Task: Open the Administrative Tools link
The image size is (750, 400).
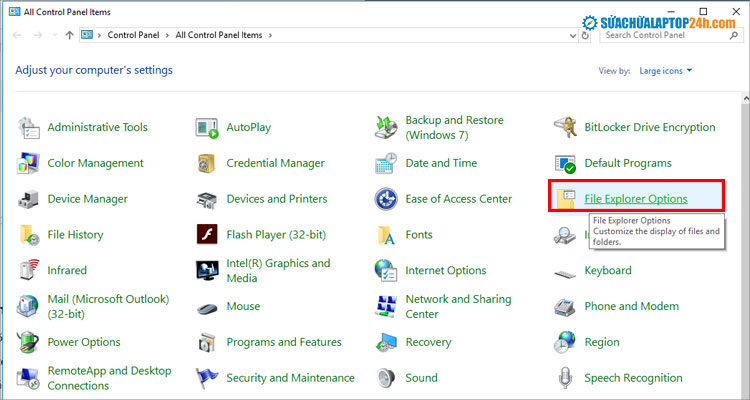Action: [x=98, y=127]
